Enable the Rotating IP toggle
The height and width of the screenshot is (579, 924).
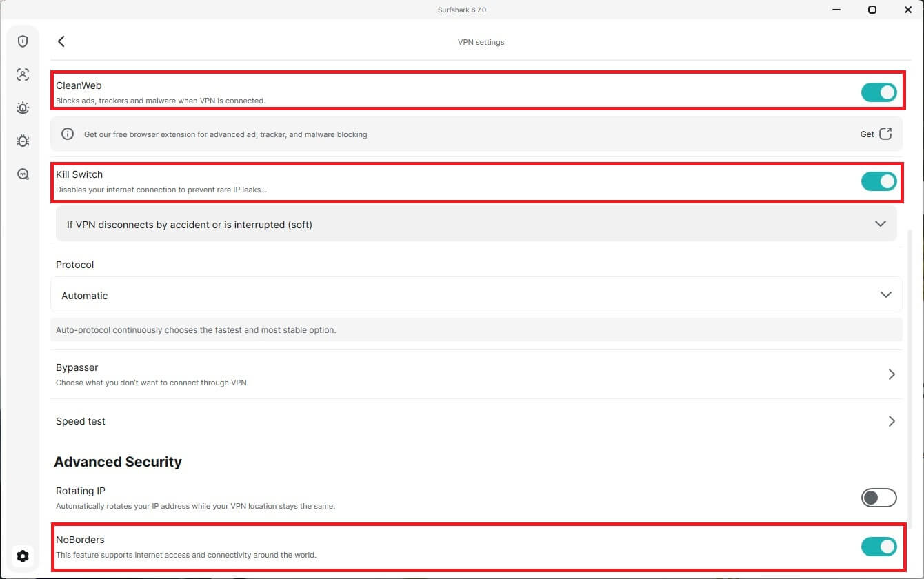tap(878, 498)
